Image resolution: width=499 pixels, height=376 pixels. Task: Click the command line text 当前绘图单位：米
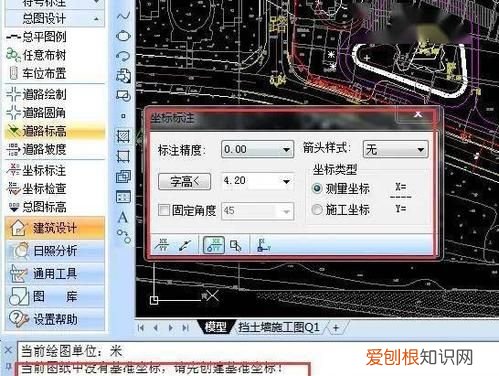72,351
